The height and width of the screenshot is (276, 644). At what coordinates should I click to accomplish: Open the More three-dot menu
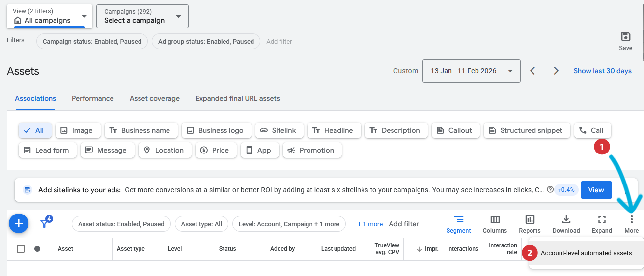[x=631, y=220]
